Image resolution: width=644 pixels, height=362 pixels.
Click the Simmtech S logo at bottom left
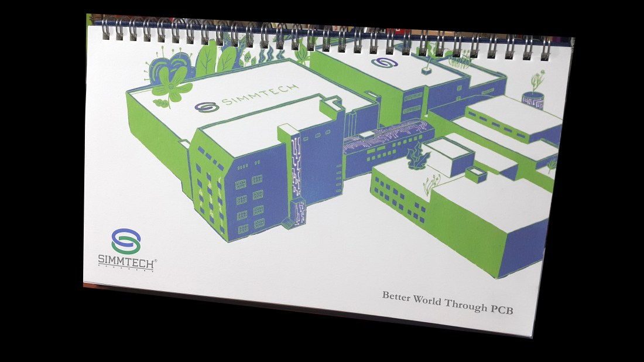tap(126, 241)
